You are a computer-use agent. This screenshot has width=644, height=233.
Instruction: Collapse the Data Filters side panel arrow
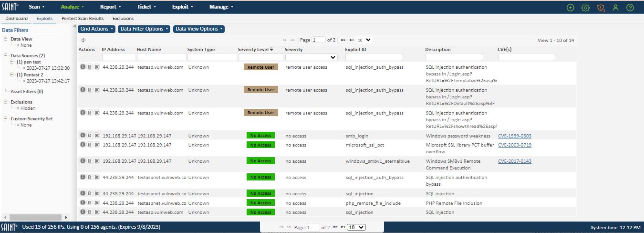coord(74,27)
